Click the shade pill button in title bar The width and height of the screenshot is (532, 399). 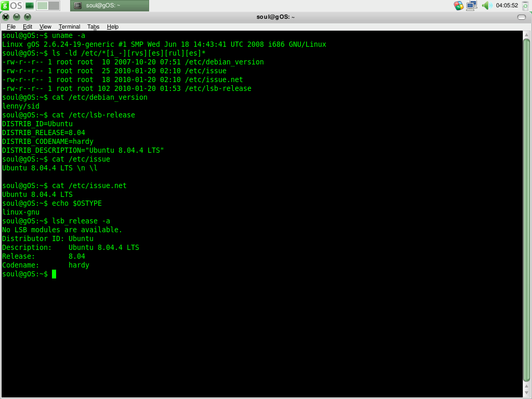[x=522, y=17]
